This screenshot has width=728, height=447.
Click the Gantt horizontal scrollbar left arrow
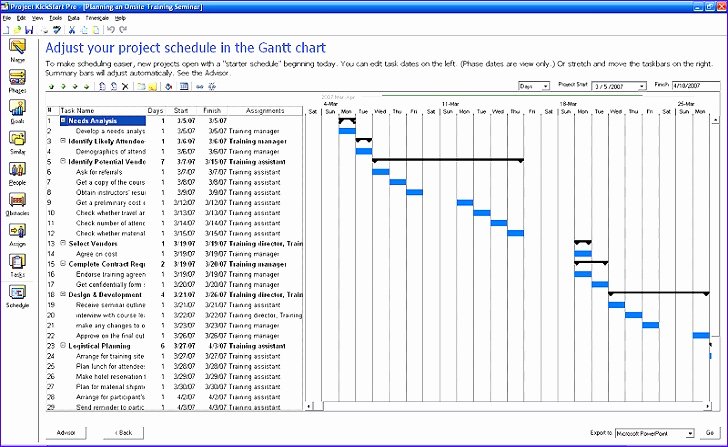coord(309,406)
